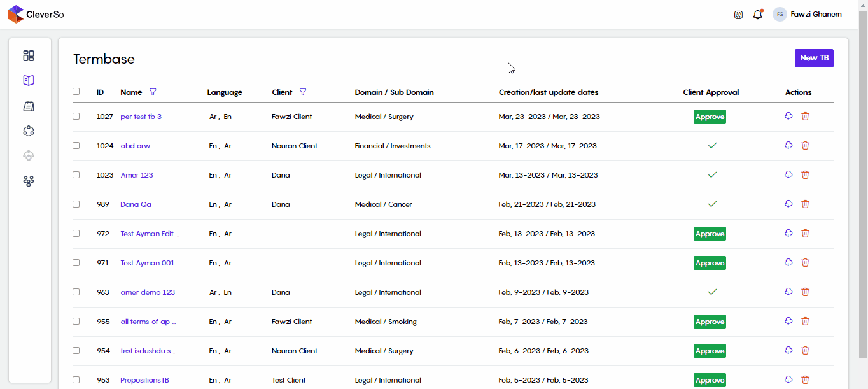Viewport: 868px width, 389px height.
Task: Check the row with ID 1023
Action: (x=76, y=175)
